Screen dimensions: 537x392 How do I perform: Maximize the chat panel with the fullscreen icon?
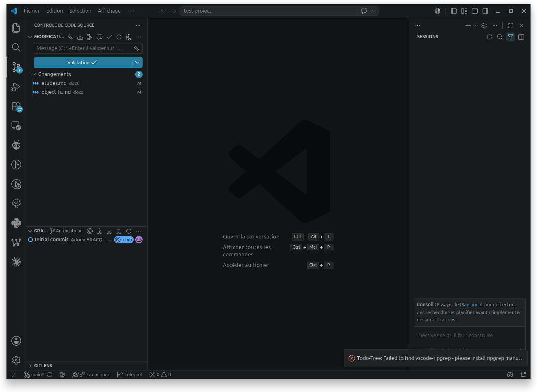coord(511,26)
